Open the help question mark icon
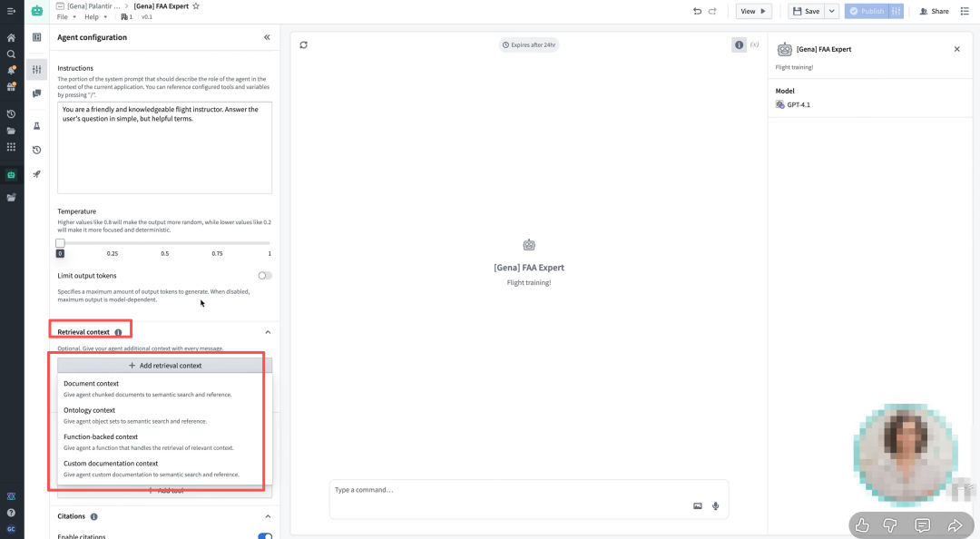The height and width of the screenshot is (539, 980). tap(11, 513)
